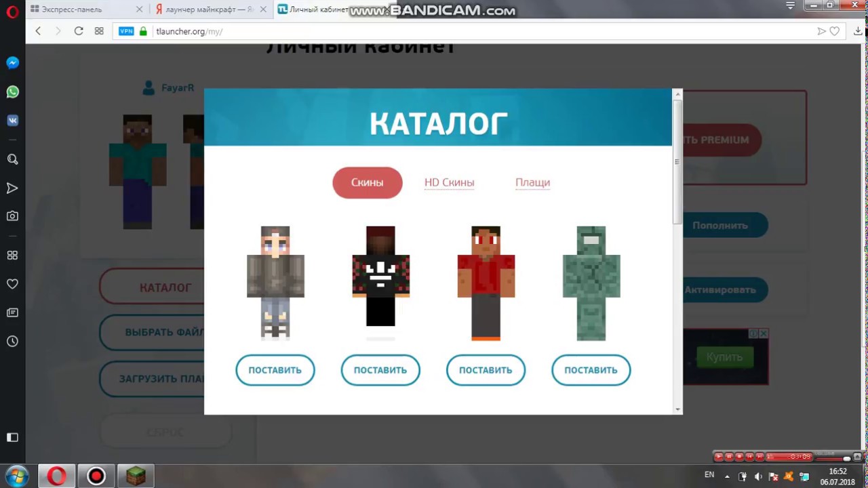Apply the red shirt skin with ПОСТАВИТЬ

(x=486, y=370)
